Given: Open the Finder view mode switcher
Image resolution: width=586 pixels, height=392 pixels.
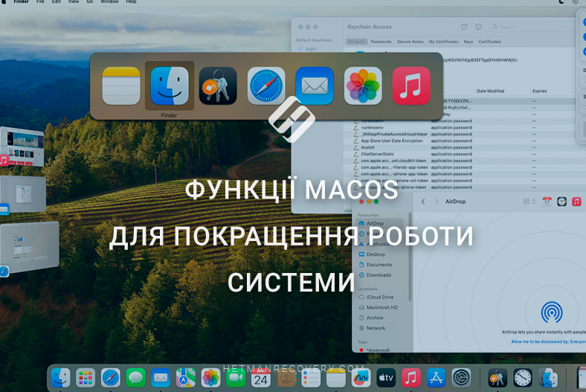Looking at the screenshot, I should pyautogui.click(x=529, y=202).
